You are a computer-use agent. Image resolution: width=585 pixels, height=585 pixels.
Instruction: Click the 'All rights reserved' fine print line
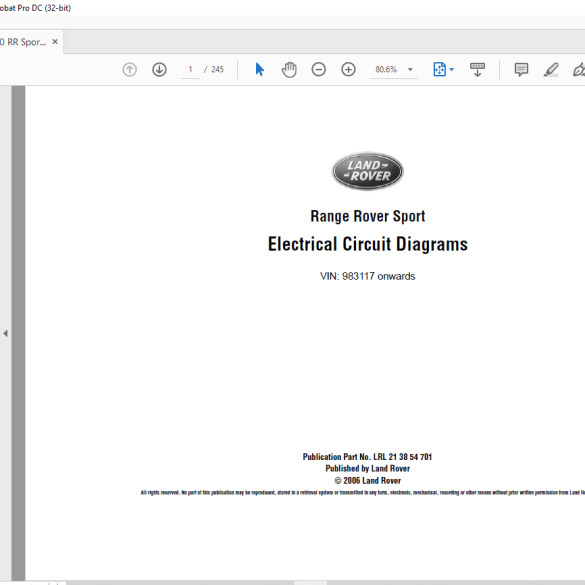[x=363, y=492]
